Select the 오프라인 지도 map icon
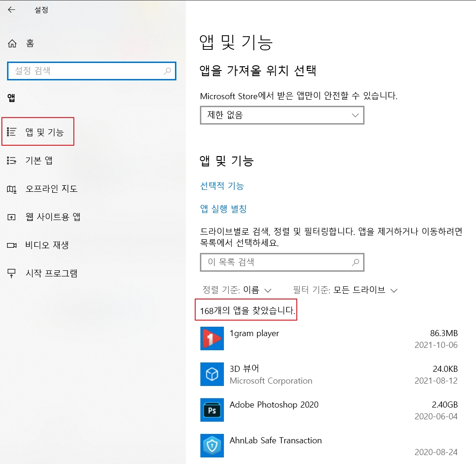This screenshot has width=476, height=464. pos(12,189)
